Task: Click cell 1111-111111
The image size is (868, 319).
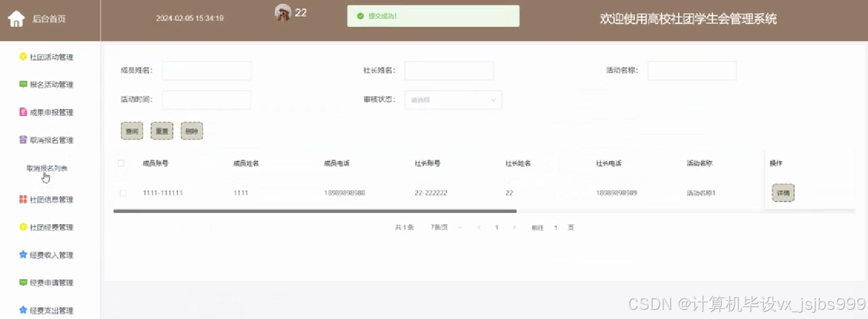Action: pyautogui.click(x=163, y=193)
